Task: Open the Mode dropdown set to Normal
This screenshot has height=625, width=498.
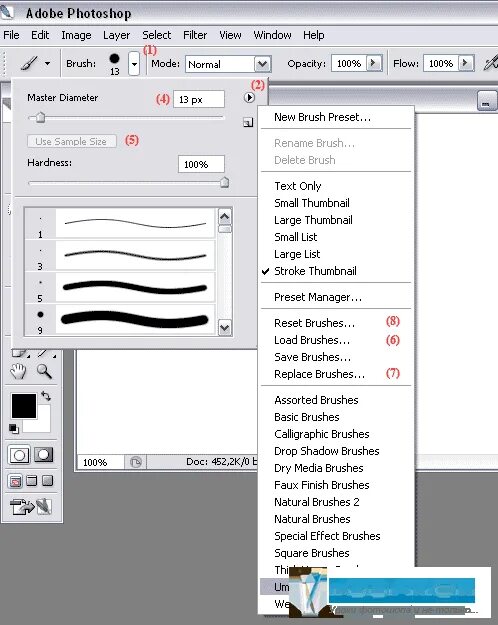Action: pos(228,64)
